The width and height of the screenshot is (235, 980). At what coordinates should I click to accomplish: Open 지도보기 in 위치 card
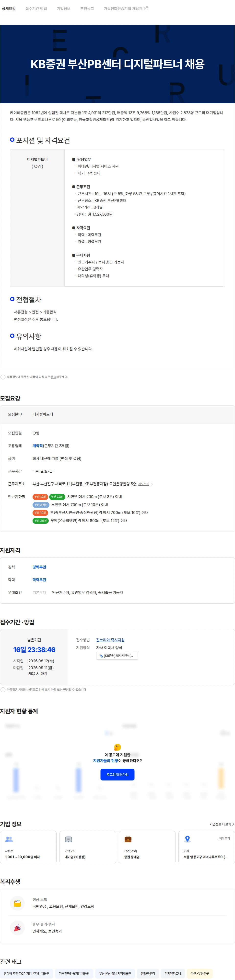224,838
